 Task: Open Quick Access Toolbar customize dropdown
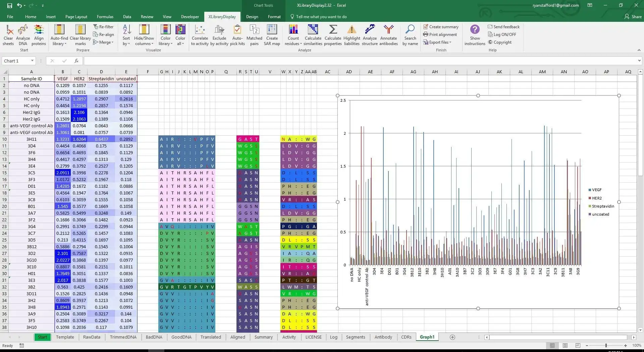43,5
